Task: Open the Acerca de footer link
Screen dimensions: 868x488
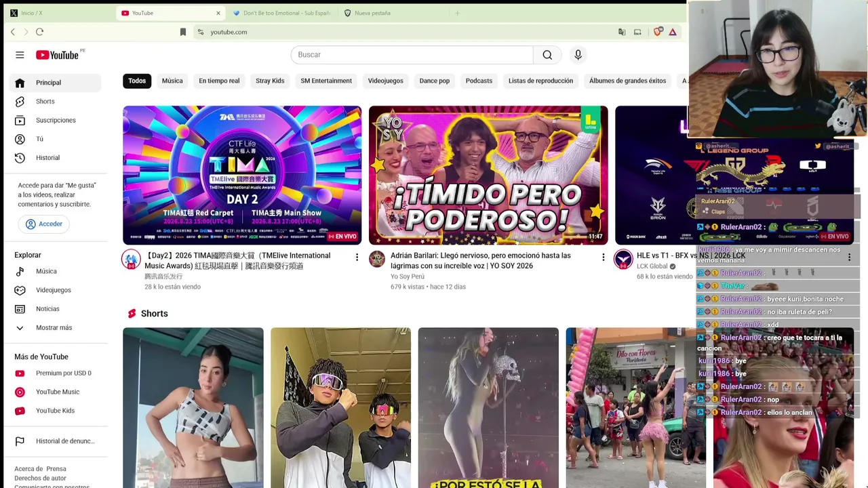Action: pos(28,469)
